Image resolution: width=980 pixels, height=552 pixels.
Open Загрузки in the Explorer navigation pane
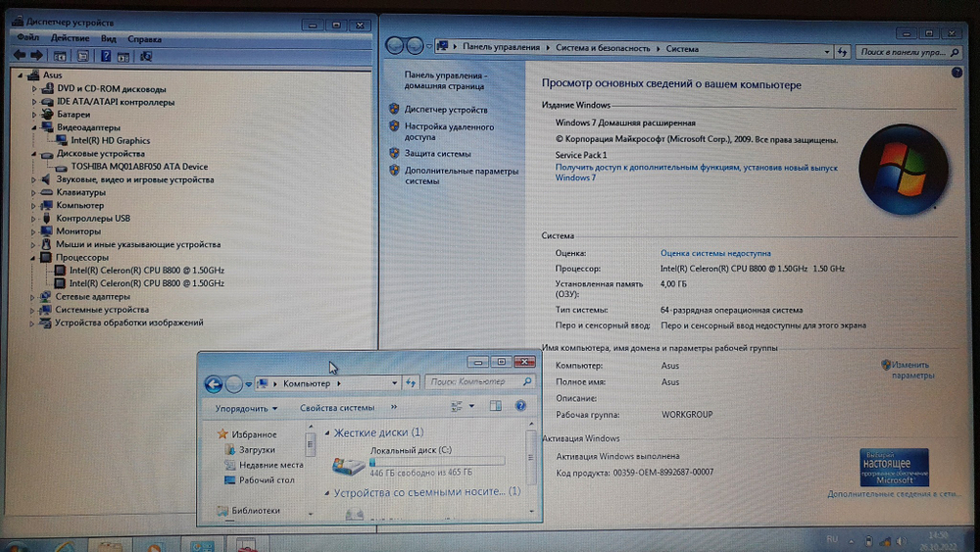[256, 449]
